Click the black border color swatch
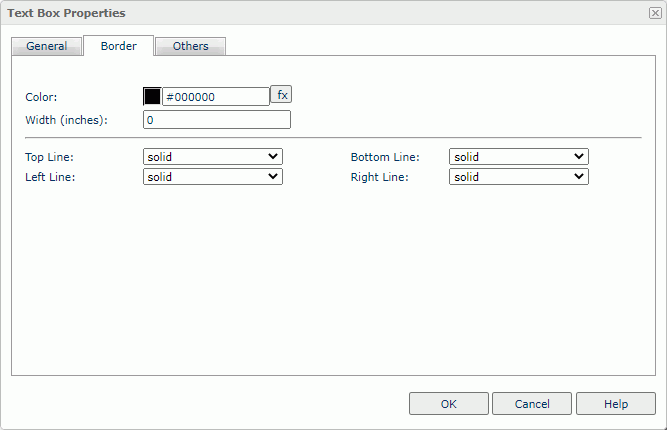Image resolution: width=667 pixels, height=430 pixels. tap(152, 96)
